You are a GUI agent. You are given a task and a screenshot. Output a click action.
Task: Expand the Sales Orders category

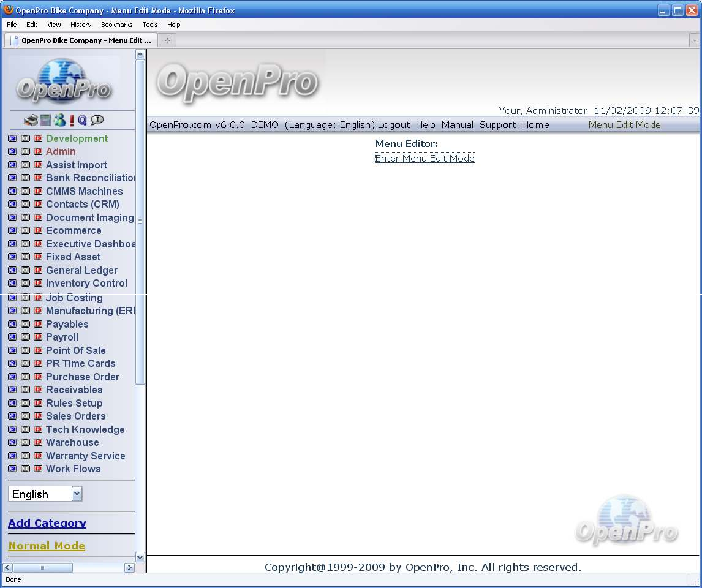click(x=75, y=417)
